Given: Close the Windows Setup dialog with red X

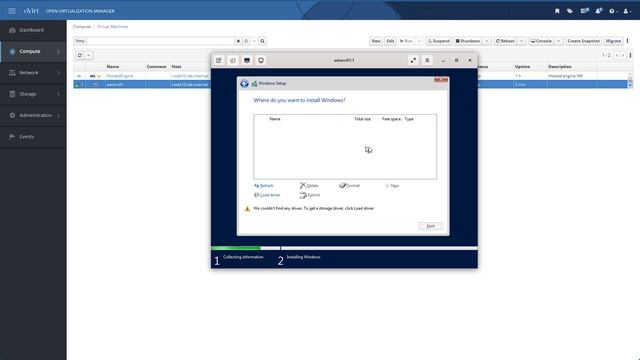Looking at the screenshot, I should [441, 80].
